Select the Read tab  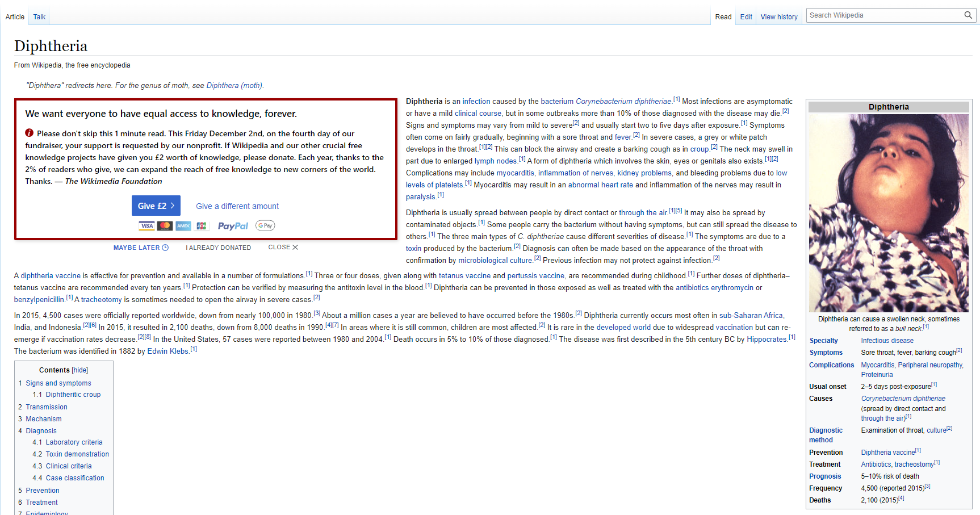[723, 17]
